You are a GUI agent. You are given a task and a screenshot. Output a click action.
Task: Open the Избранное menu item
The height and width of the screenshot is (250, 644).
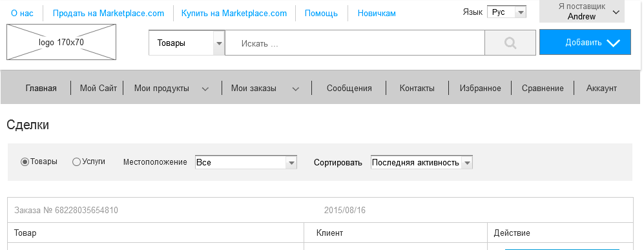(480, 89)
